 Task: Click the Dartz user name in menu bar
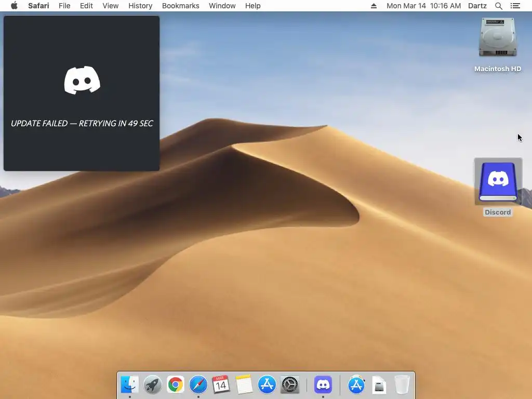[477, 6]
